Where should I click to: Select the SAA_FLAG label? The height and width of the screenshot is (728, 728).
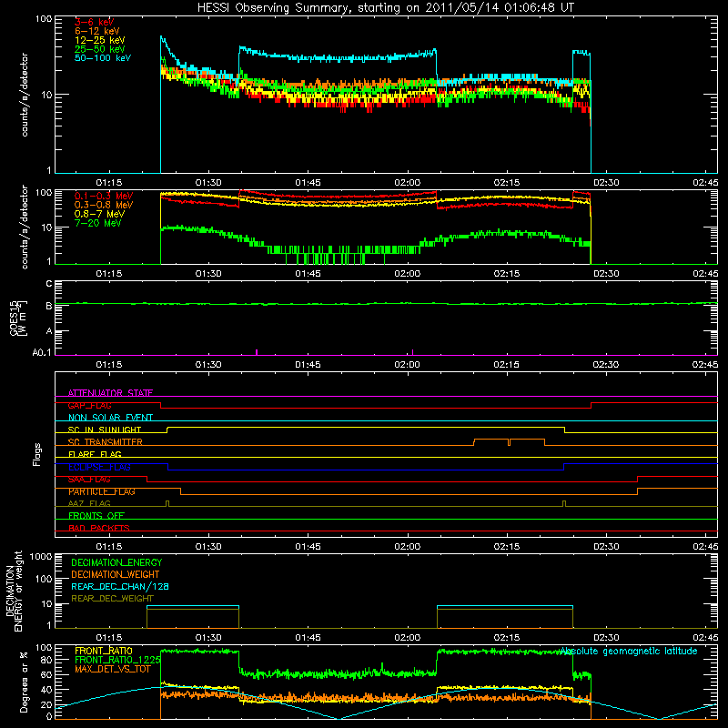(x=89, y=480)
